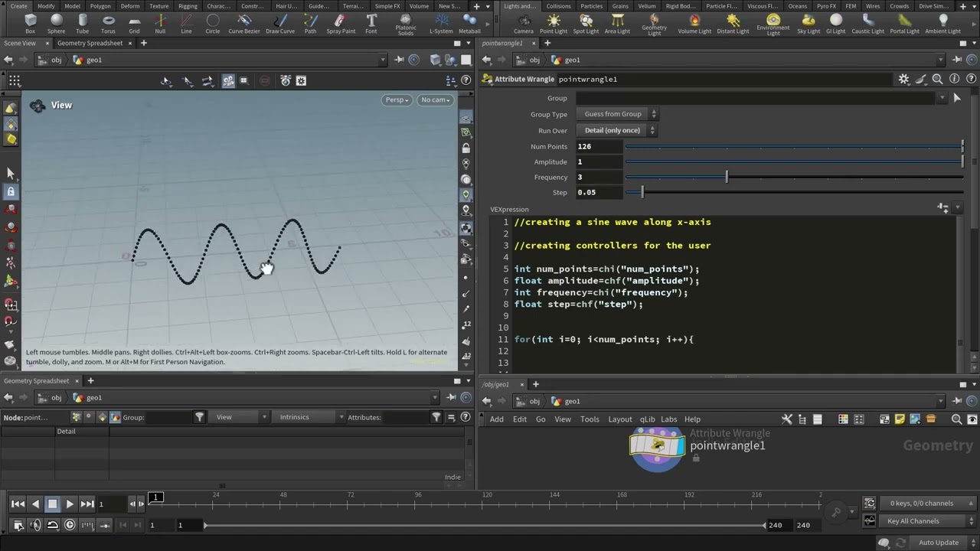Viewport: 980px width, 551px height.
Task: Open the Run Over dropdown
Action: [x=617, y=130]
